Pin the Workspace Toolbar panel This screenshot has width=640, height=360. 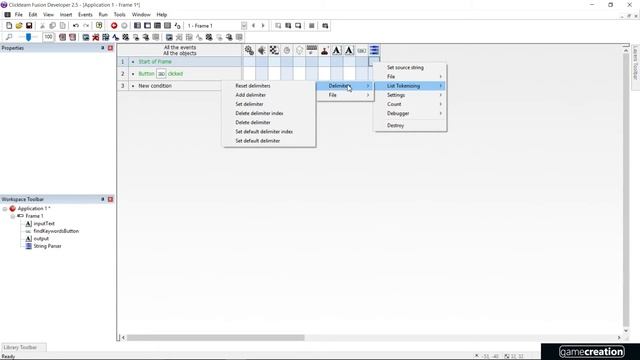click(x=102, y=199)
